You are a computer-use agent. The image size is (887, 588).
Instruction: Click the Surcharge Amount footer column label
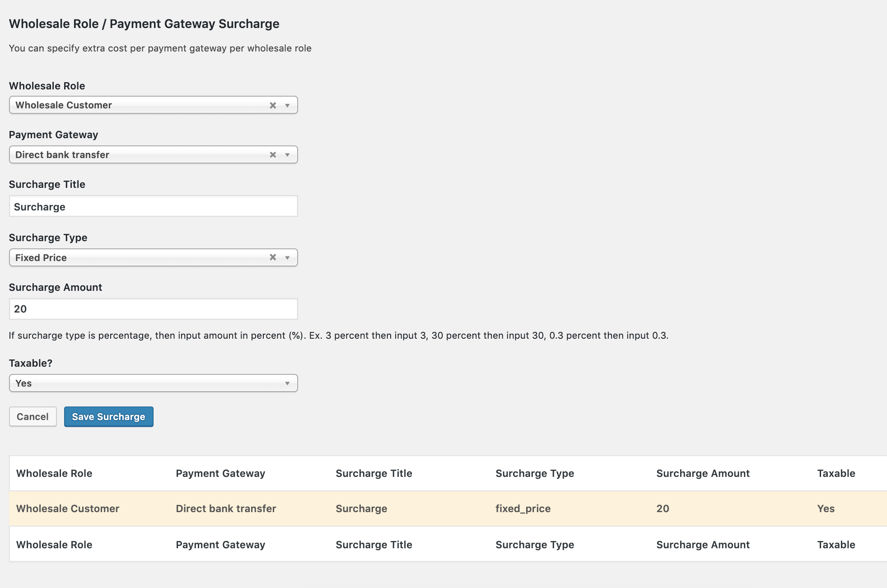703,545
